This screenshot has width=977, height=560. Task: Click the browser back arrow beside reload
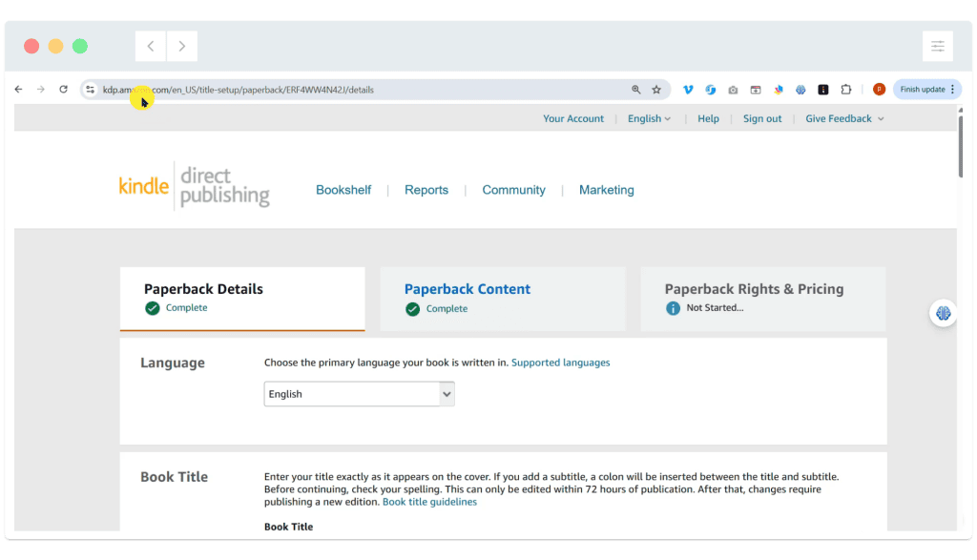pos(19,90)
